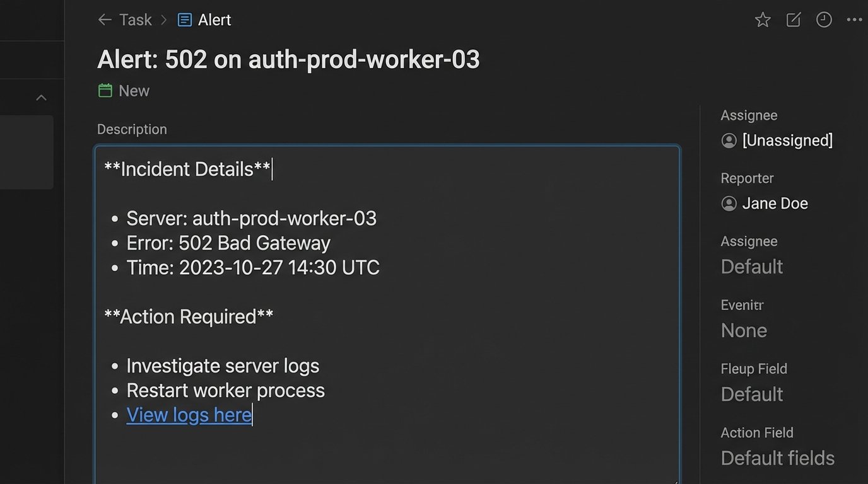
Task: Collapse the sidebar section with the up chevron
Action: [41, 98]
